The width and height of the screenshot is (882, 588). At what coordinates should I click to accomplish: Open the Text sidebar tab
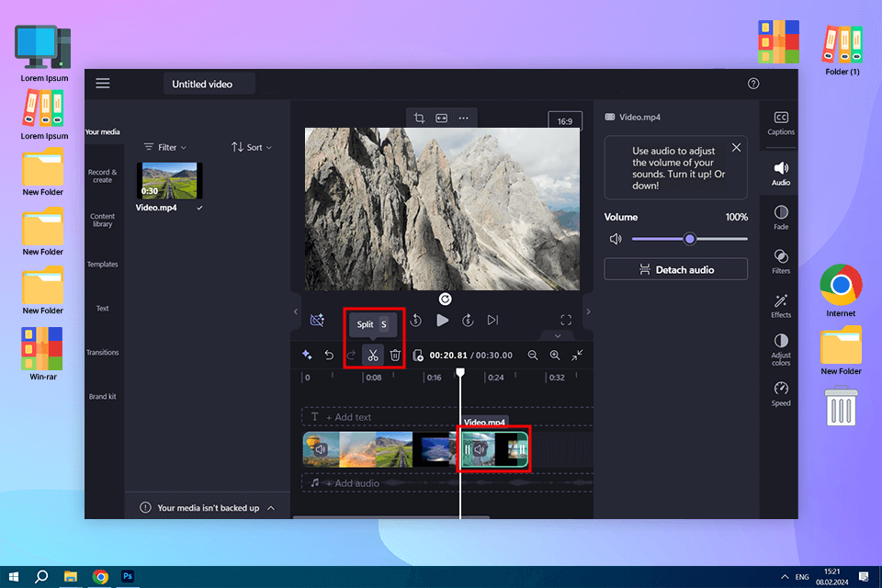[102, 309]
